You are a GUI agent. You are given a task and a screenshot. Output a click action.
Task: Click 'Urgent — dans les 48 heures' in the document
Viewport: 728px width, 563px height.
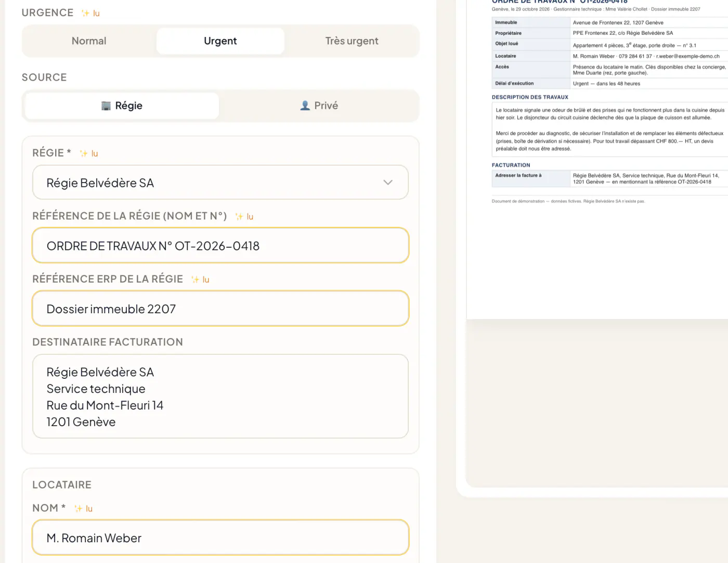tap(606, 84)
